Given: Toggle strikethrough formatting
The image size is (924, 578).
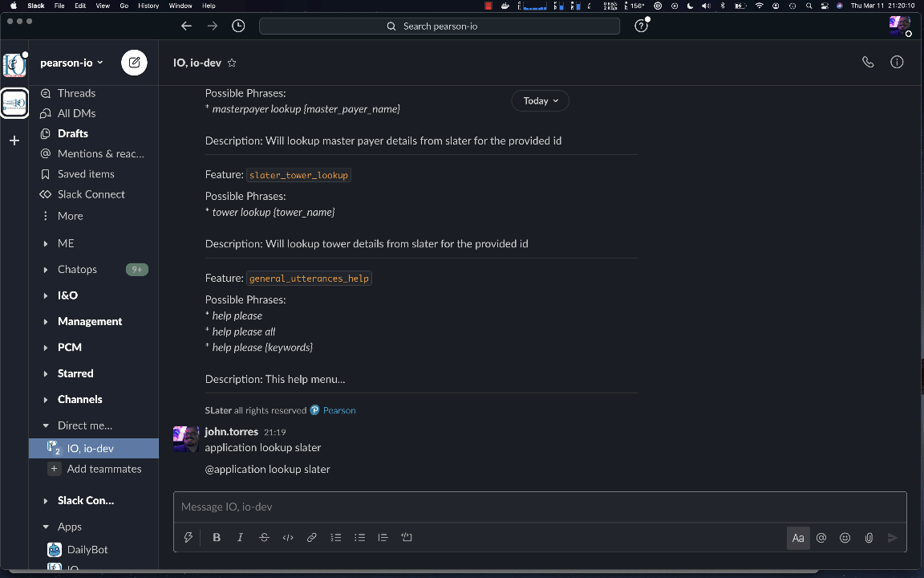Looking at the screenshot, I should click(264, 537).
